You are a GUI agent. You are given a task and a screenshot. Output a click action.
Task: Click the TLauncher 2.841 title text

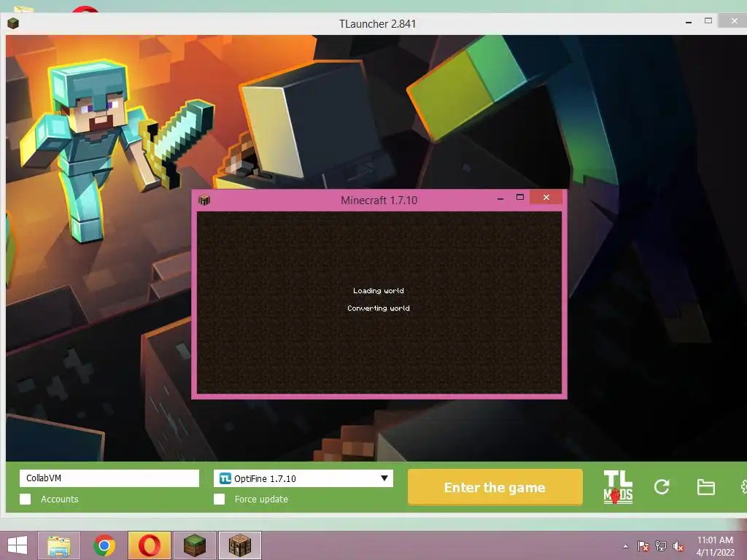click(377, 24)
